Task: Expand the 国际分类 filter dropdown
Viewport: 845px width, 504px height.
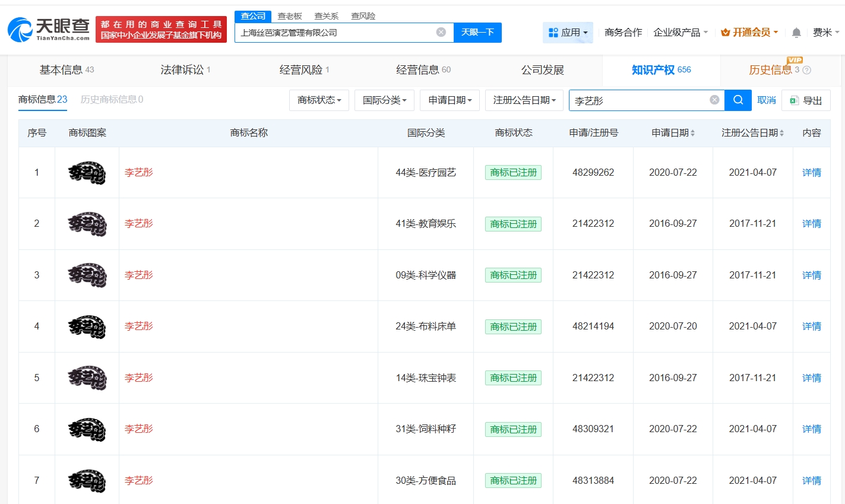Action: (384, 100)
